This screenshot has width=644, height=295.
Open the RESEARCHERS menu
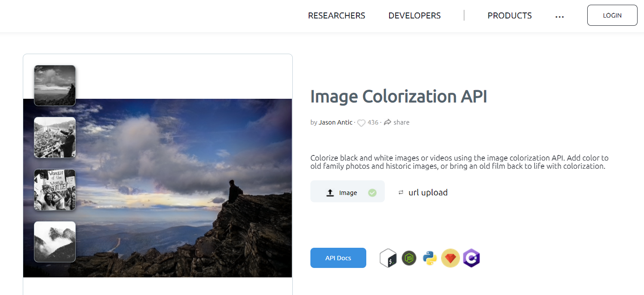[336, 15]
